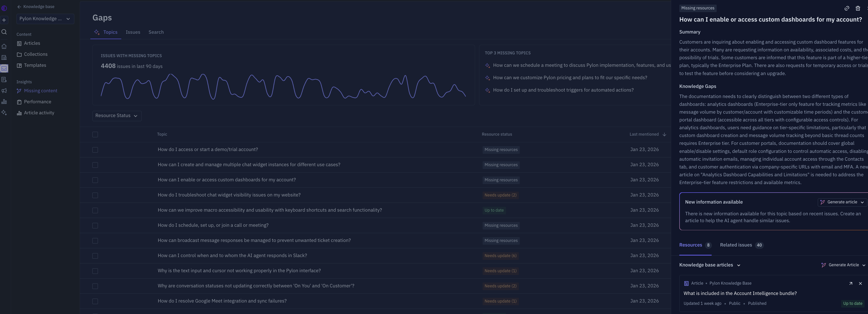Collapse the Knowledge base articles section
This screenshot has width=868, height=314.
pos(739,265)
